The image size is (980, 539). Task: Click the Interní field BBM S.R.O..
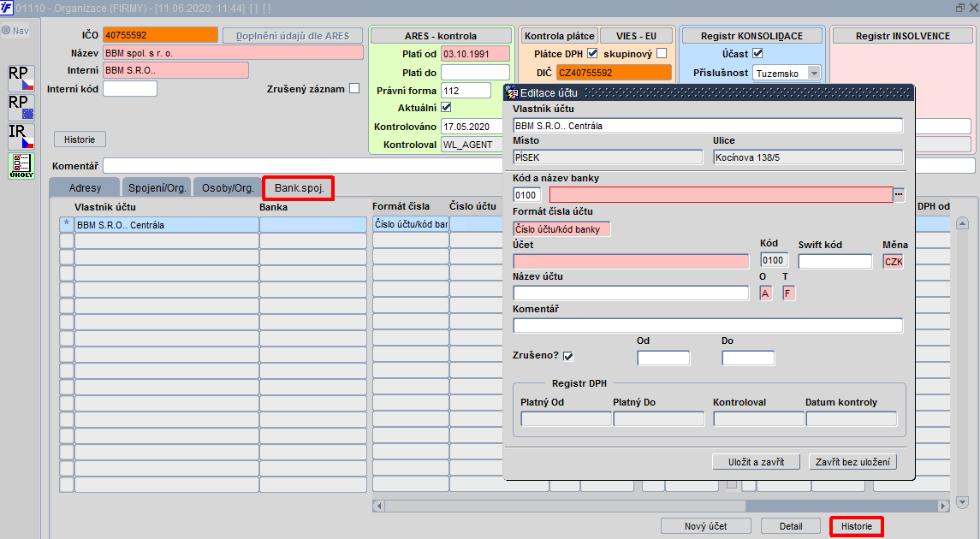pyautogui.click(x=175, y=70)
